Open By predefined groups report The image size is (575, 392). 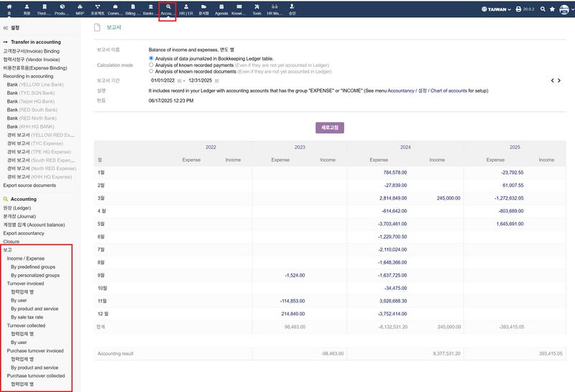pos(33,266)
